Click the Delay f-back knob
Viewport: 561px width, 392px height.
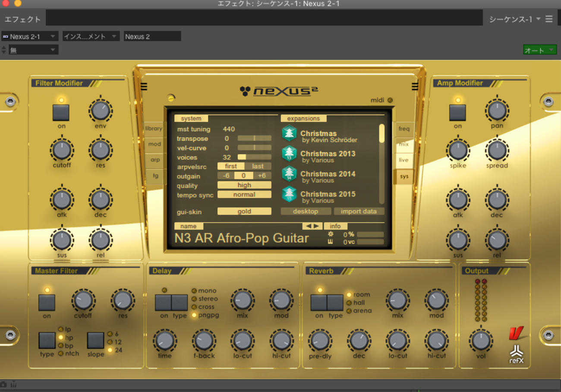203,341
